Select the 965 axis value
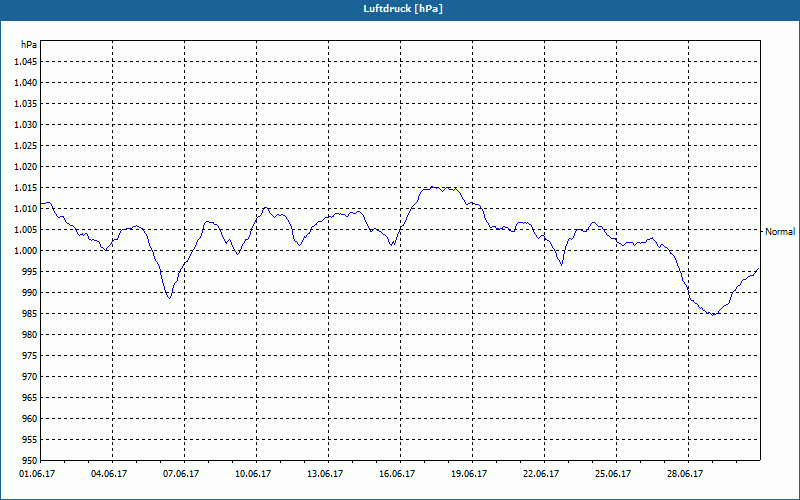800x500 pixels. 30,397
